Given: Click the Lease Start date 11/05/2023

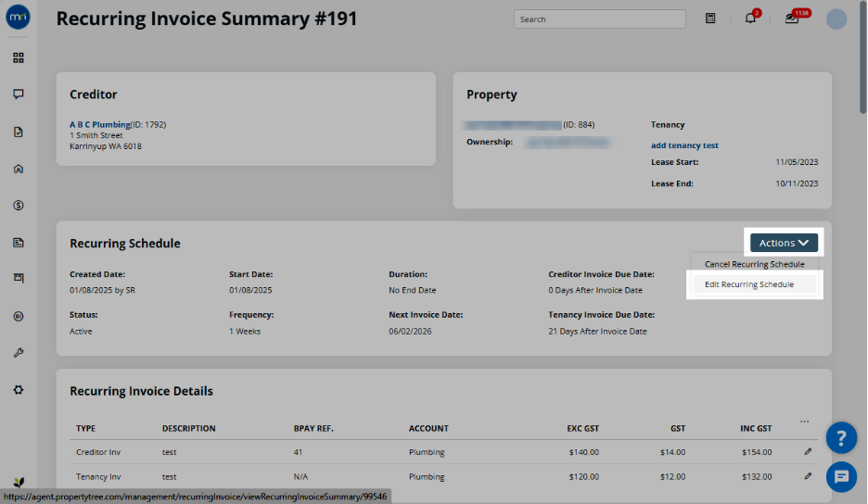Looking at the screenshot, I should click(x=797, y=162).
